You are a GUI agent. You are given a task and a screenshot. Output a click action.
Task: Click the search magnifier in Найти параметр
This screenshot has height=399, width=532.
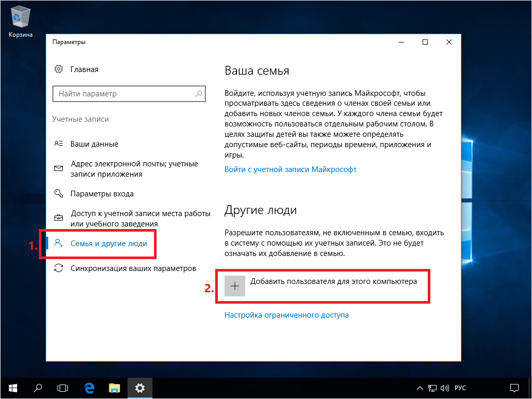tap(198, 94)
